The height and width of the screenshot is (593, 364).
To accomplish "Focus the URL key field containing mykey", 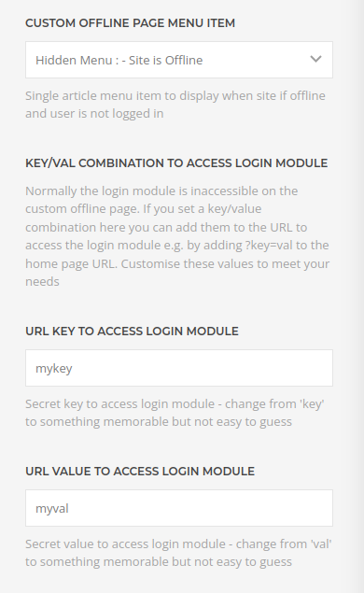I will [179, 368].
